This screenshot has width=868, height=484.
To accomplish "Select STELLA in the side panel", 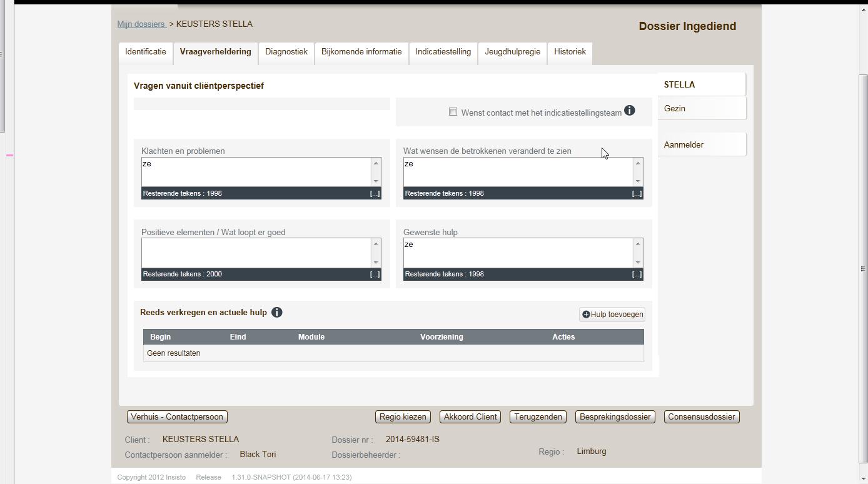I will point(702,84).
